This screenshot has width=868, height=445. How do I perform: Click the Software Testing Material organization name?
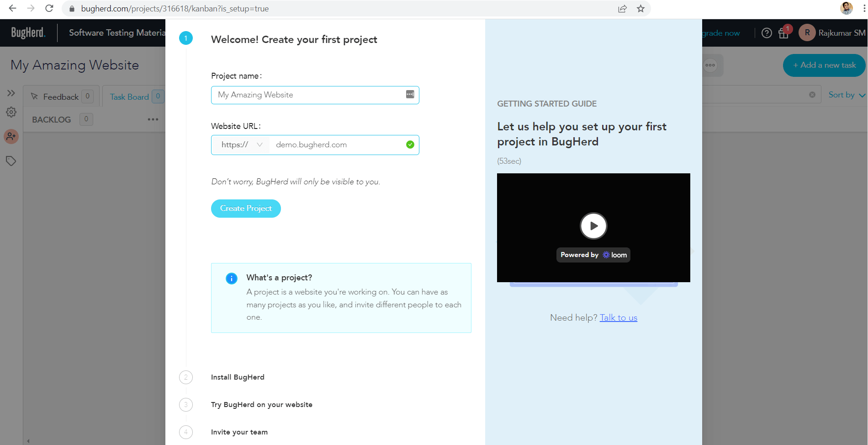click(x=117, y=32)
